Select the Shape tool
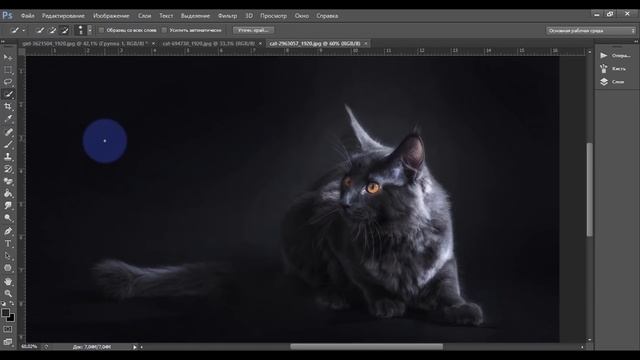This screenshot has height=360, width=640. pyautogui.click(x=8, y=268)
